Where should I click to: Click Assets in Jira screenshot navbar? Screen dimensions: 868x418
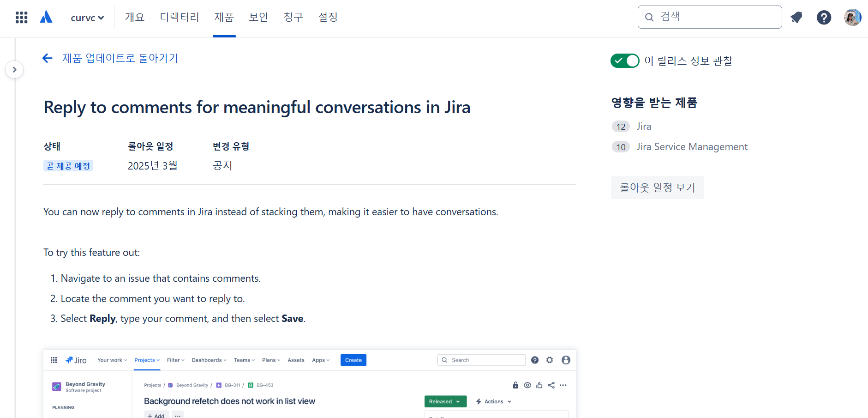[x=296, y=360]
